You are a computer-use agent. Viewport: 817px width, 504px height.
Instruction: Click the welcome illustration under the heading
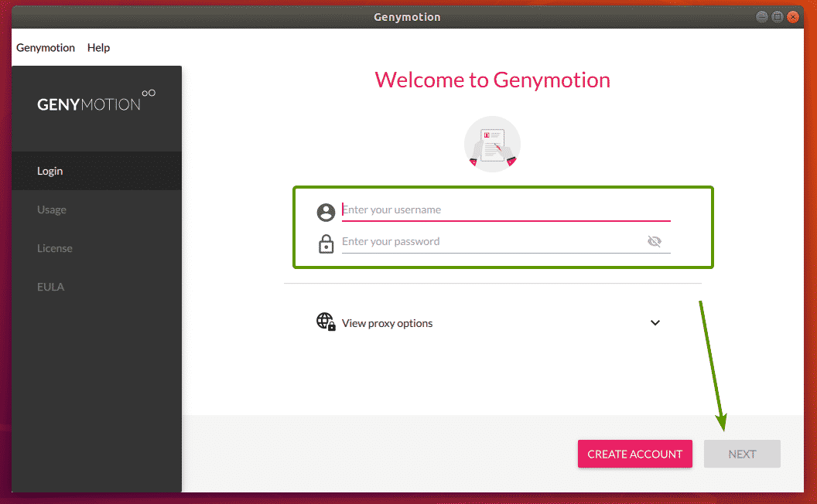(492, 145)
